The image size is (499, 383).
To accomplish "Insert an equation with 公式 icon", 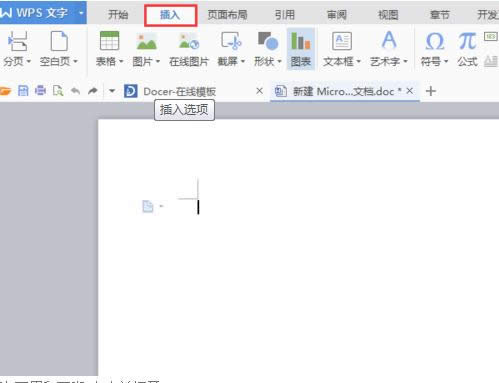I will pos(467,49).
